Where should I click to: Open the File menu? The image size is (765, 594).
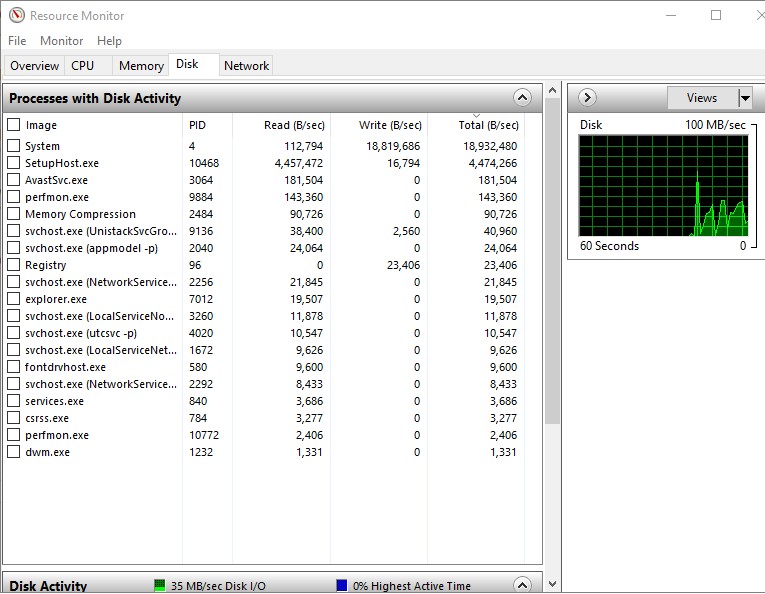pyautogui.click(x=17, y=40)
